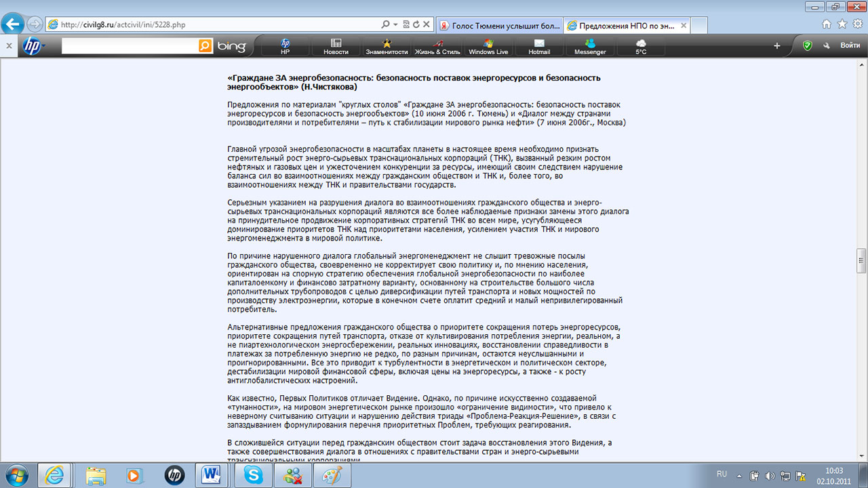Open Windows Live Messenger taskbar icon
Screen dimensions: 868x488
coord(293,475)
